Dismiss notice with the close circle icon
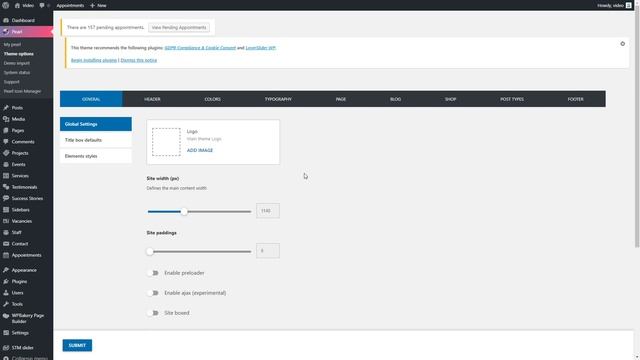640x360 pixels. (x=622, y=44)
